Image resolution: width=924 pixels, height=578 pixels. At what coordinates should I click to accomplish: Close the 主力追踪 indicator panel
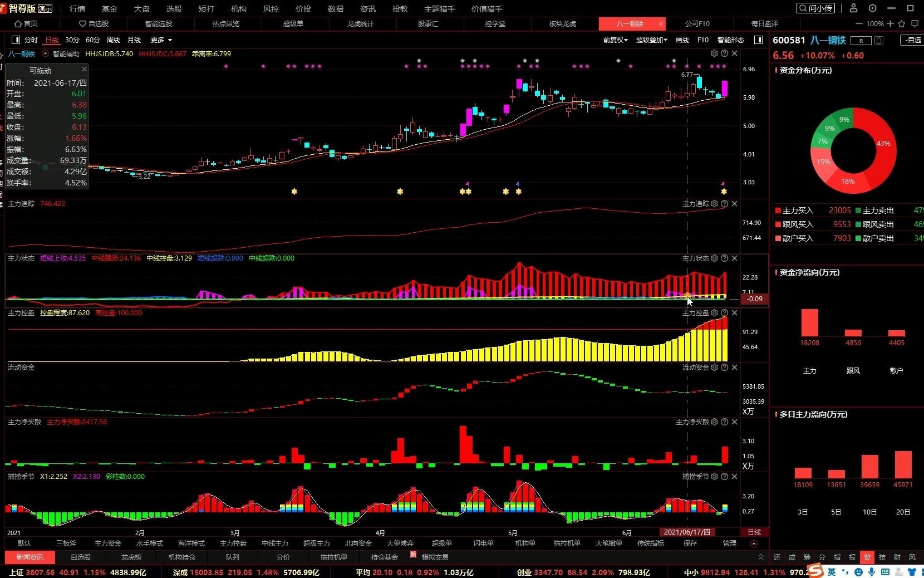(x=734, y=204)
